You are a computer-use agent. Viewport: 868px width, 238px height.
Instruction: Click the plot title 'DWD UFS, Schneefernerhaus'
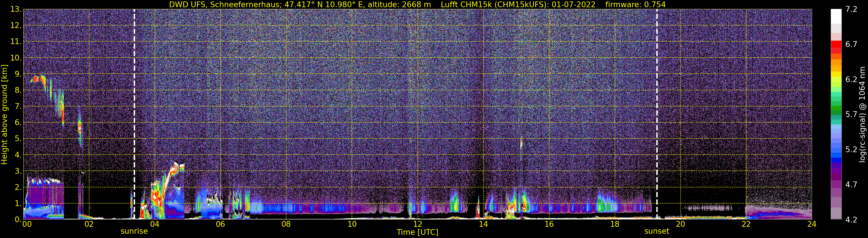pyautogui.click(x=225, y=4)
